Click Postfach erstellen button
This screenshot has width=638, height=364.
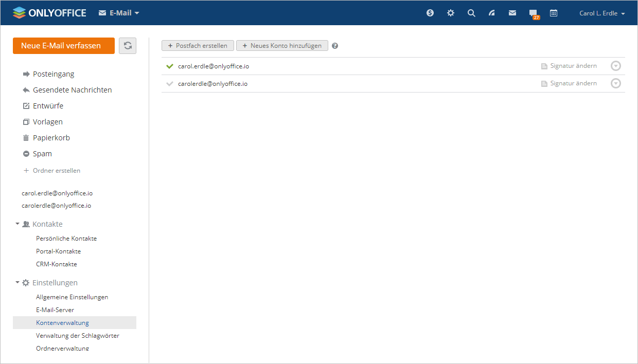pos(198,46)
